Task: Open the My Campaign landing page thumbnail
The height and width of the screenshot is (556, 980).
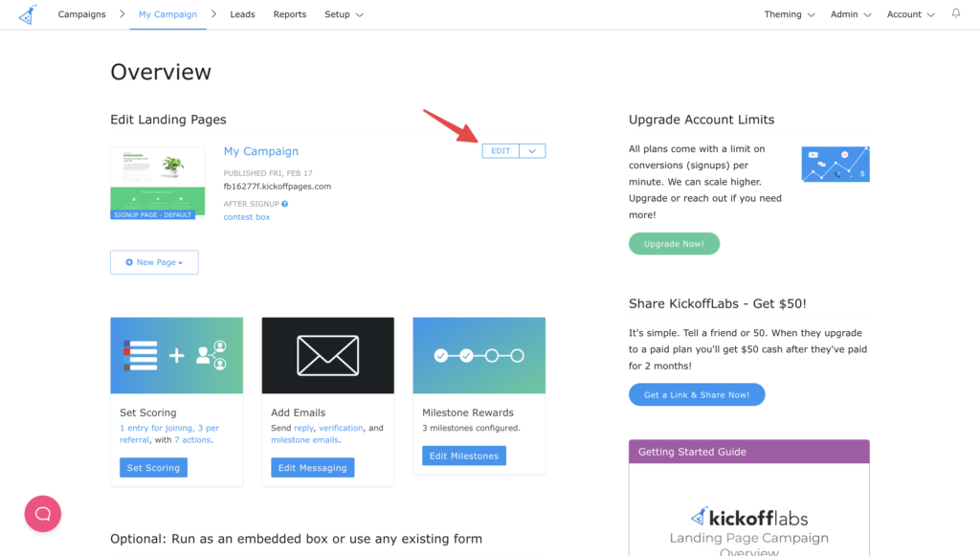Action: [158, 183]
